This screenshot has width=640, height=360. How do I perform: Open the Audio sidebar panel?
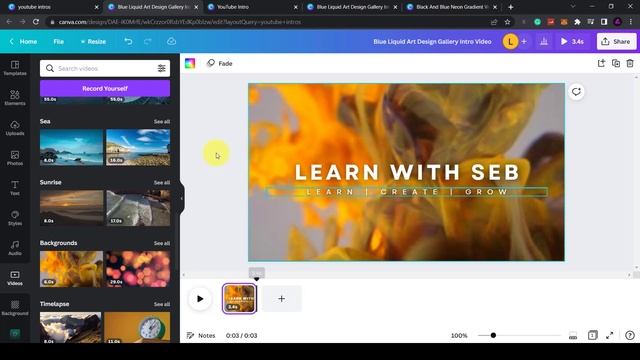pos(15,248)
